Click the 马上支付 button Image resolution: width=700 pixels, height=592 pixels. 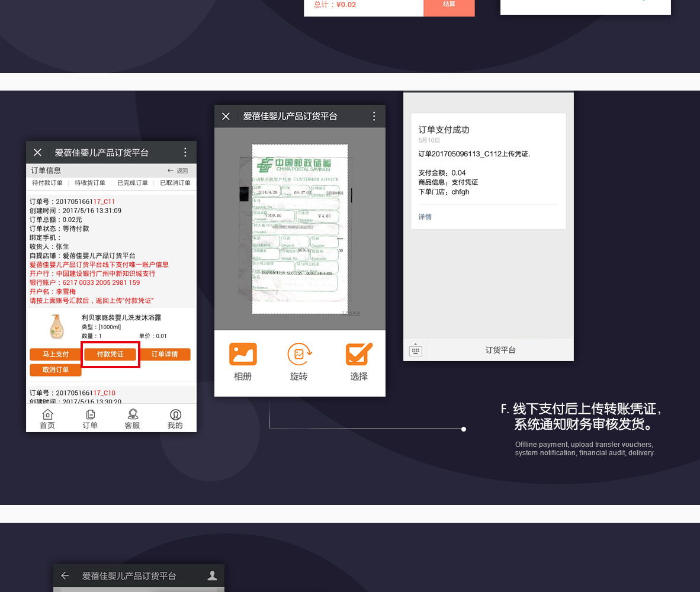pyautogui.click(x=55, y=354)
